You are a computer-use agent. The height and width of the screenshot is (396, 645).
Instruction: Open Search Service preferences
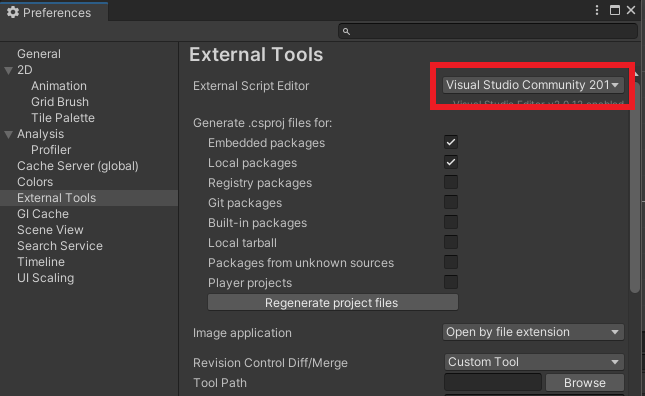click(60, 246)
